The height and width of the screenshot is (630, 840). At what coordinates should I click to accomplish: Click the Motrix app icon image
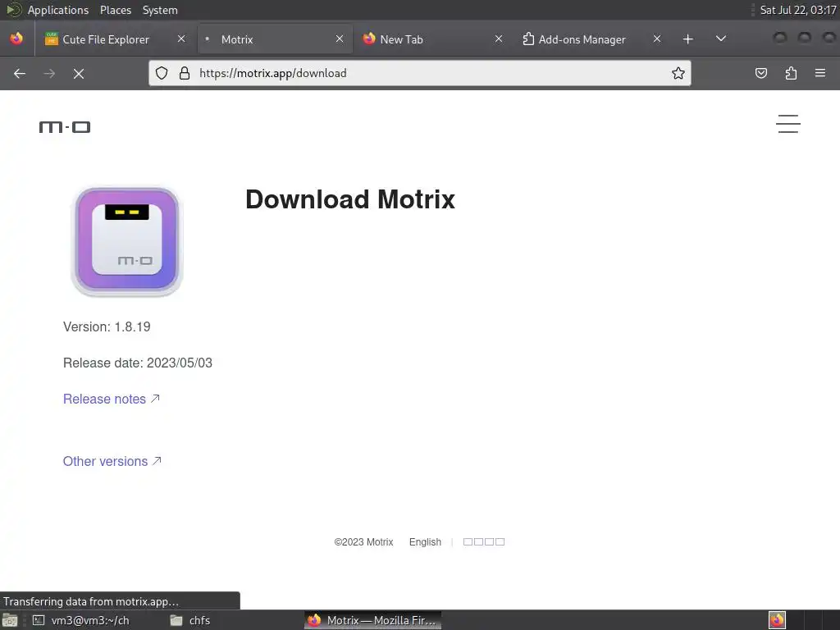click(127, 241)
